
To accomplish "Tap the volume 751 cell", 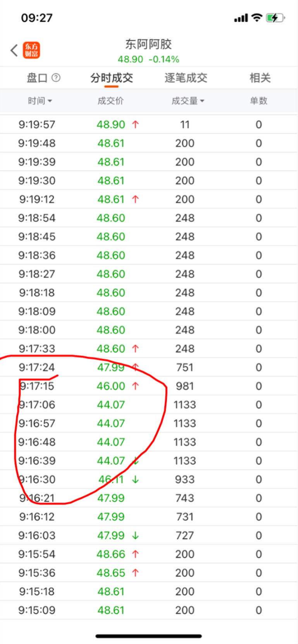I will 185,367.
